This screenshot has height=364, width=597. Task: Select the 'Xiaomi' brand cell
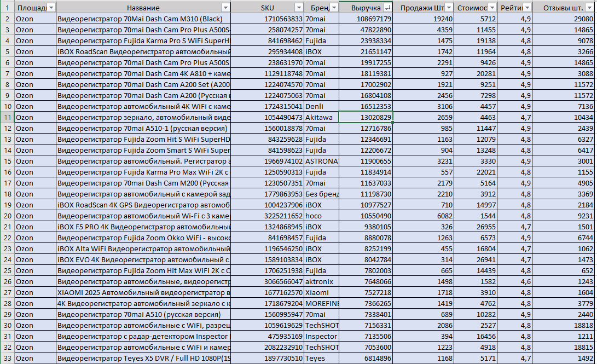(x=321, y=293)
